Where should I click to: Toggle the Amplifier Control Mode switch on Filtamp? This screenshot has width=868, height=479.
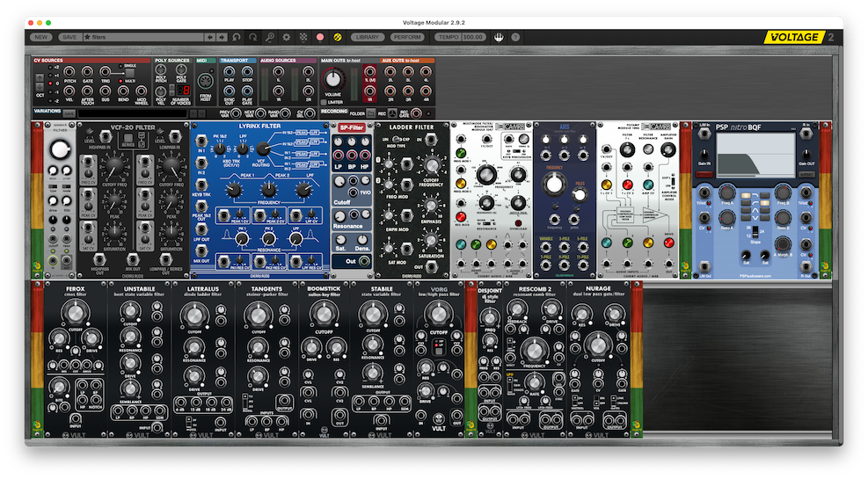point(673,181)
